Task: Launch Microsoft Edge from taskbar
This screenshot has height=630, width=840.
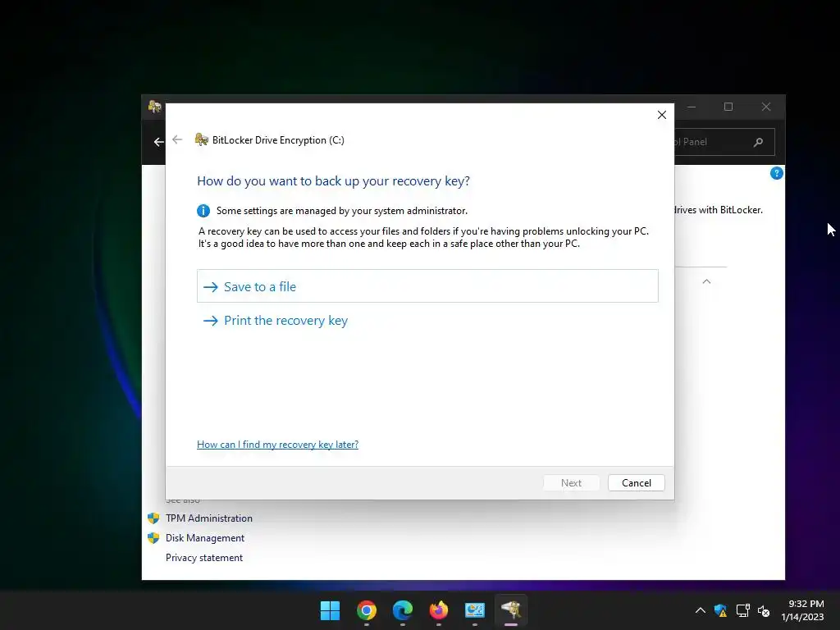Action: [402, 610]
